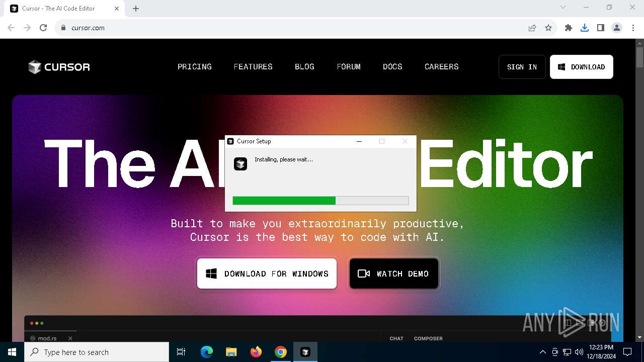Minimize the Cursor Setup dialog
Image resolution: width=644 pixels, height=362 pixels.
click(x=359, y=141)
